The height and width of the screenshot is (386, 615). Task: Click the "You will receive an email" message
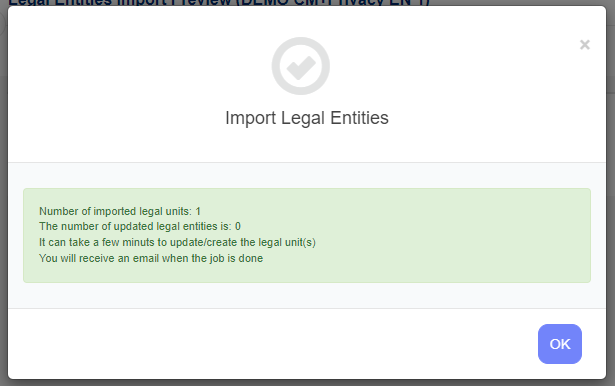click(151, 259)
